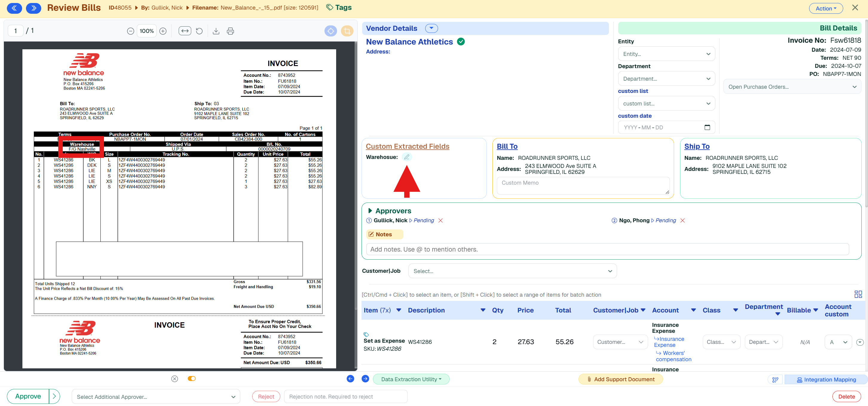Download the invoice PDF
This screenshot has width=868, height=406.
coord(216,31)
